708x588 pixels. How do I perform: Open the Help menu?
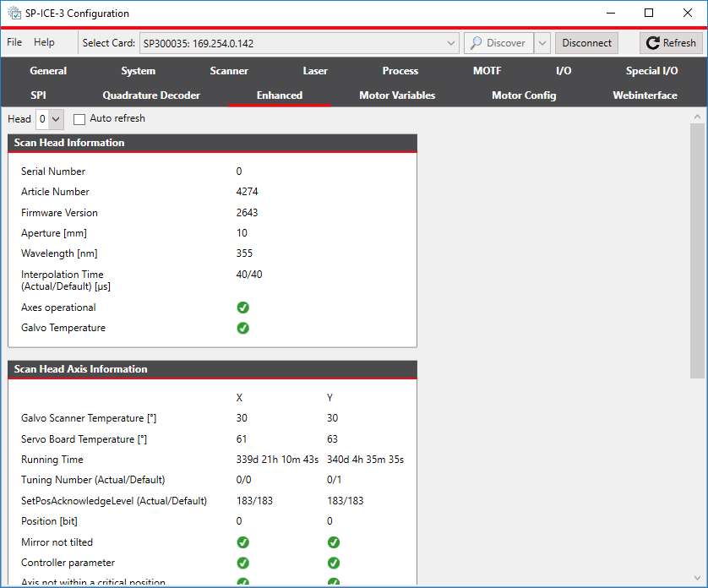tap(44, 42)
